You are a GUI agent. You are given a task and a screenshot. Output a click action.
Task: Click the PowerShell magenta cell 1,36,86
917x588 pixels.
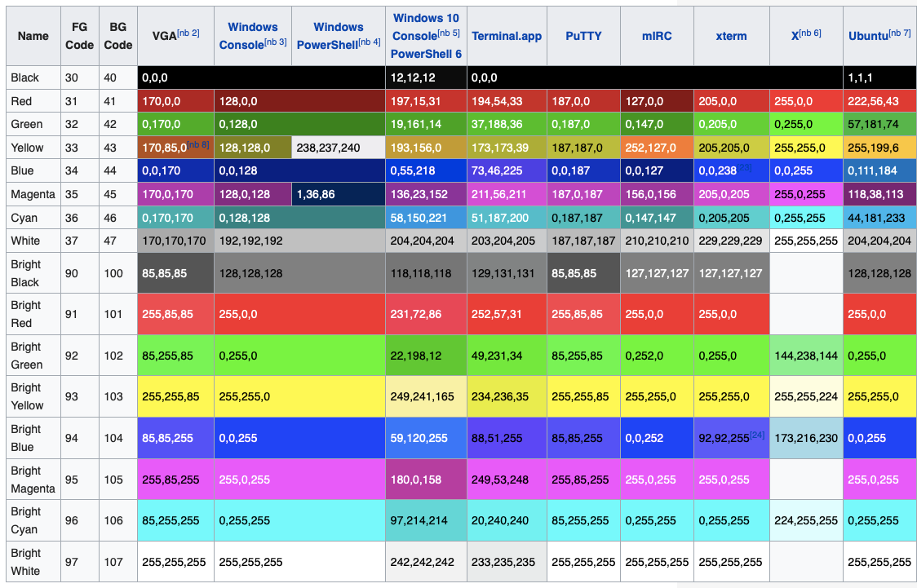(338, 194)
